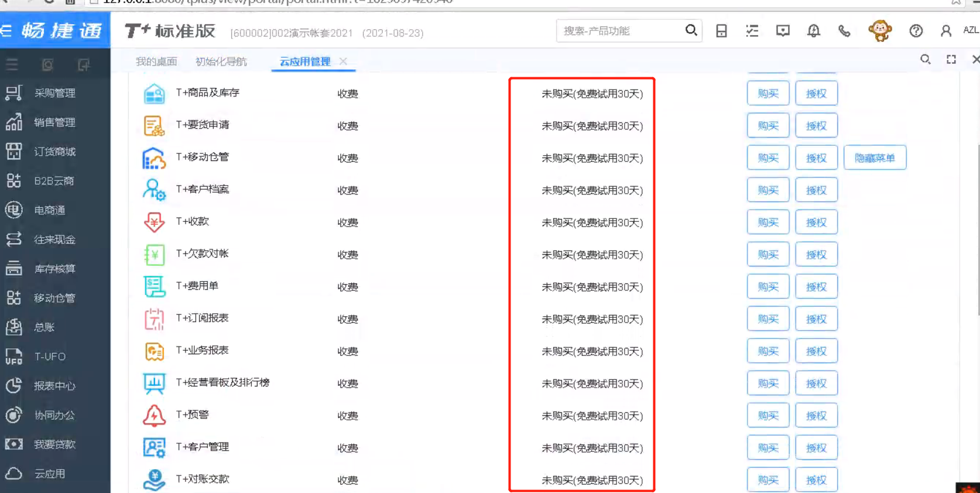This screenshot has height=493, width=980.
Task: Open 报表中心 sidebar item
Action: [x=54, y=386]
